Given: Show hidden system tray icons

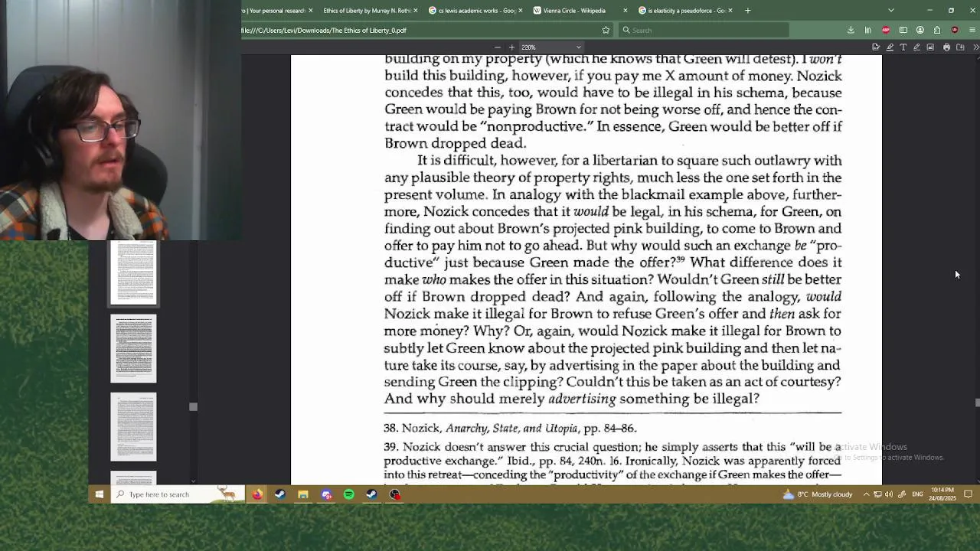Looking at the screenshot, I should click(x=866, y=494).
